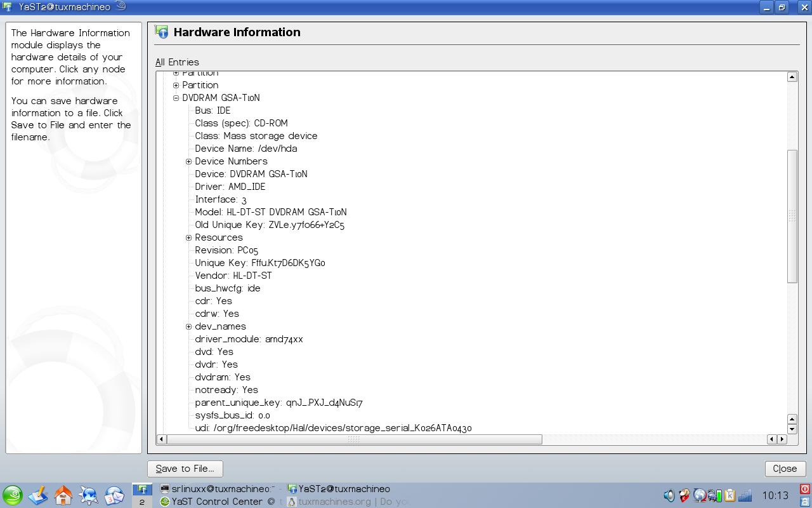Select the 'dvdr: Yes' row
Viewport: 812px width, 508px height.
[216, 364]
